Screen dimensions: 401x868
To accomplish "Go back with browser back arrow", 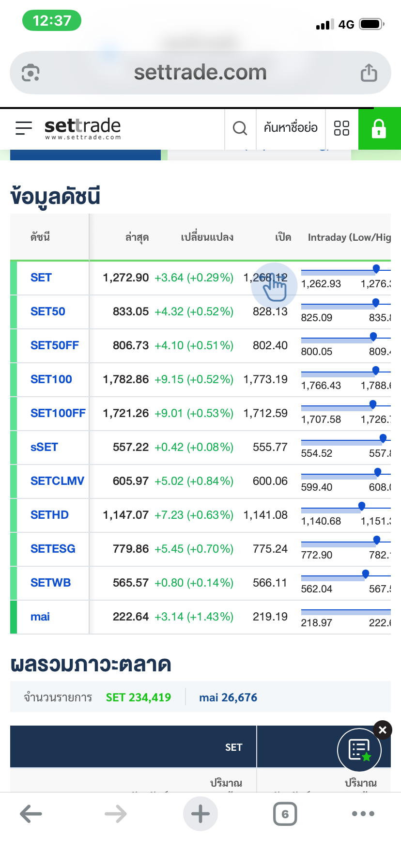I will [31, 814].
